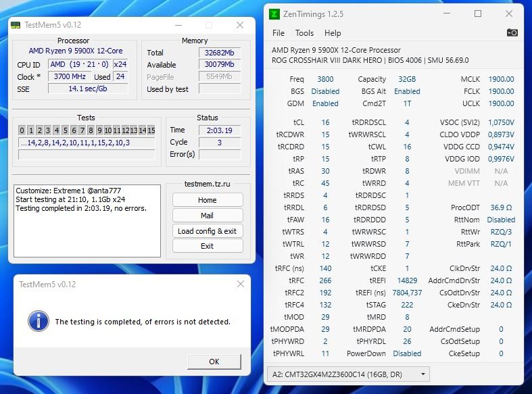Screen dimensions: 532x394
Task: Maximize the ZenTimings window
Action: pyautogui.click(x=478, y=14)
